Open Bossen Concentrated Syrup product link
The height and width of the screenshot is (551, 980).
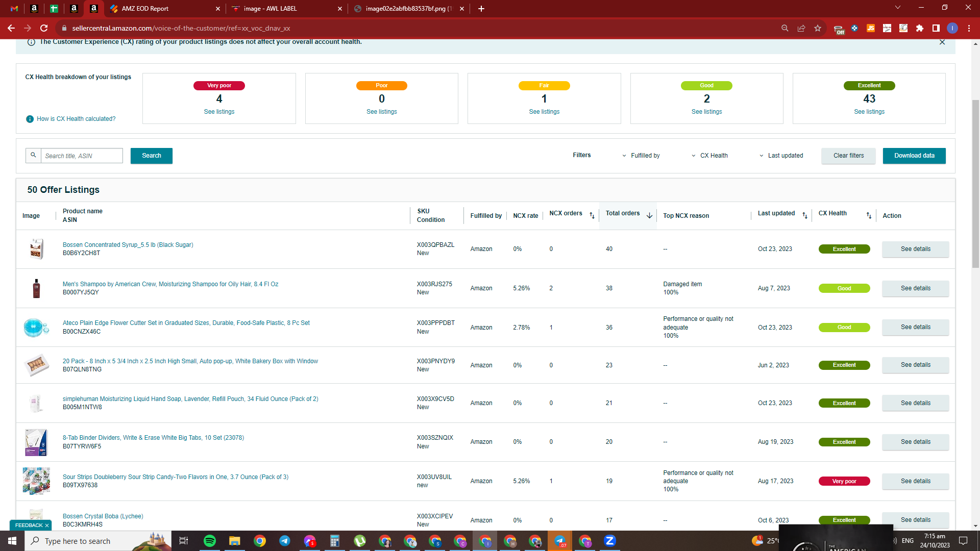pos(128,245)
